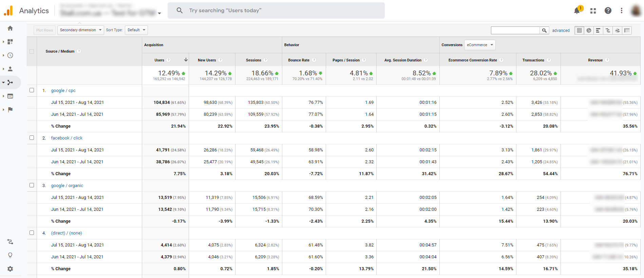Click the Plot Rows button
Screen dimensions: 644x278
(x=44, y=30)
